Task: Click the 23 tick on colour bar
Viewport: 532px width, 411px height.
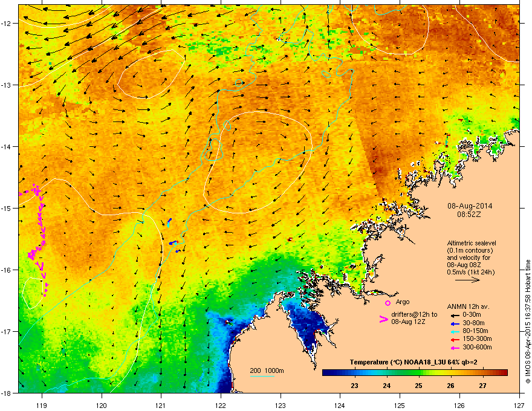Action: pyautogui.click(x=354, y=386)
